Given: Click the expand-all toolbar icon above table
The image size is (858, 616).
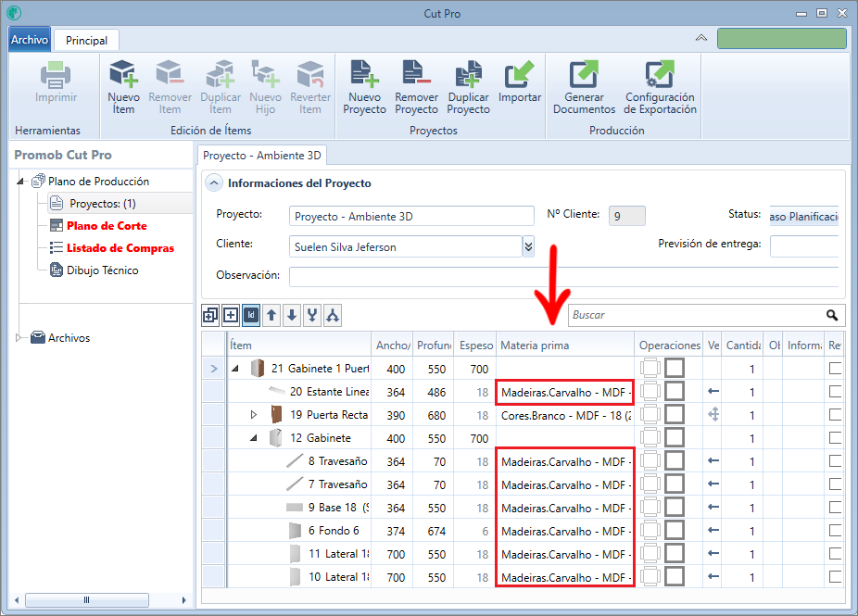Looking at the screenshot, I should tap(210, 315).
